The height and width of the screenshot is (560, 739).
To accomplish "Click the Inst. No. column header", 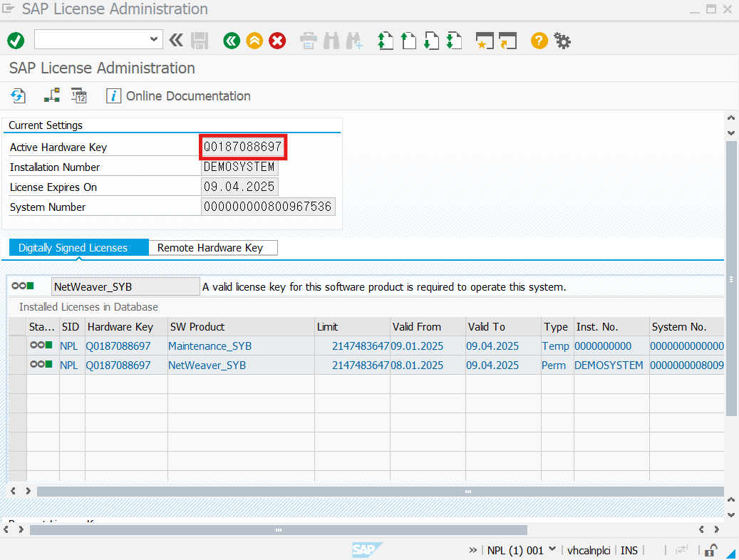I will click(611, 326).
